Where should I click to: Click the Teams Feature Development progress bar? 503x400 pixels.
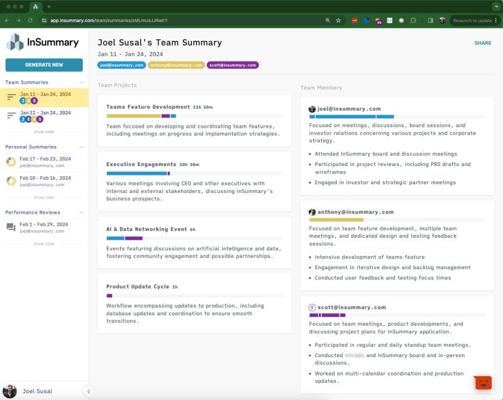194,116
